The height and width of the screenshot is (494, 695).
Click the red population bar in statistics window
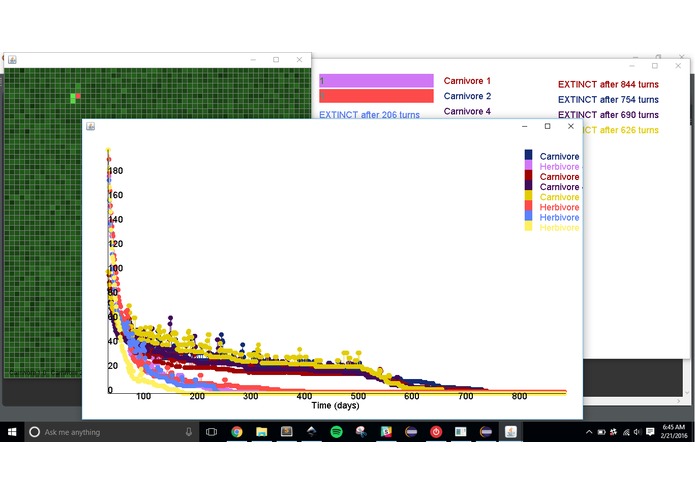coord(376,96)
